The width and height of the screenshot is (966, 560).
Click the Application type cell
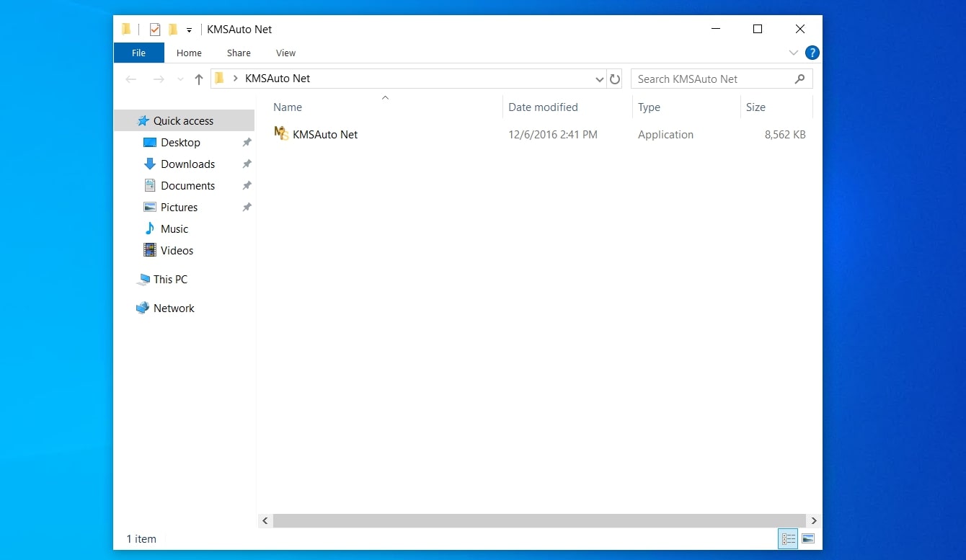coord(665,135)
